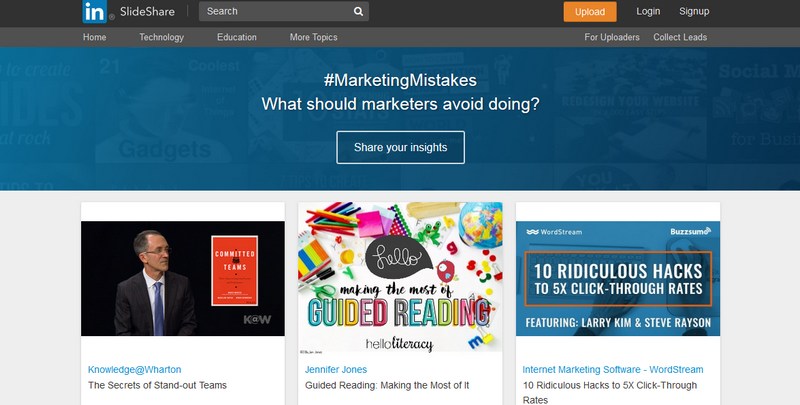This screenshot has height=405, width=800.
Task: Open the Education topic
Action: click(237, 37)
